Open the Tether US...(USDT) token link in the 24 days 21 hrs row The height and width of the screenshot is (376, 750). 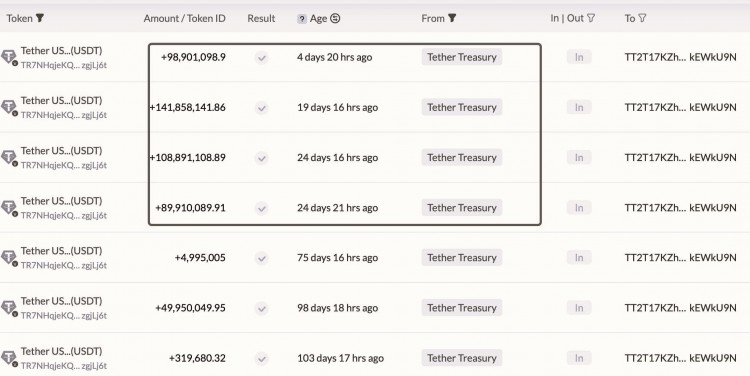[61, 200]
